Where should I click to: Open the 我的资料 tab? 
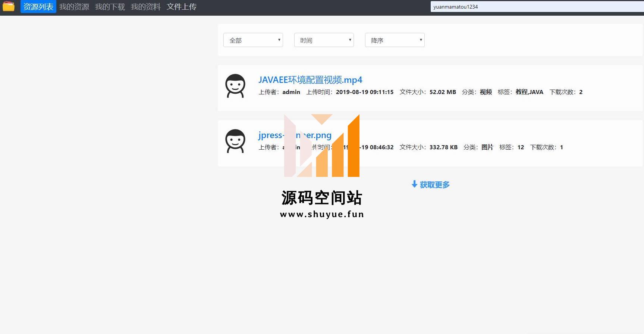(146, 7)
